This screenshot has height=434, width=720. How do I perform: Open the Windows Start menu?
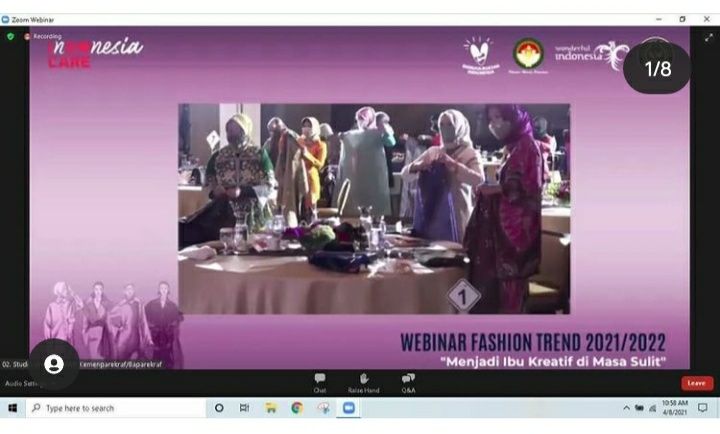click(13, 408)
